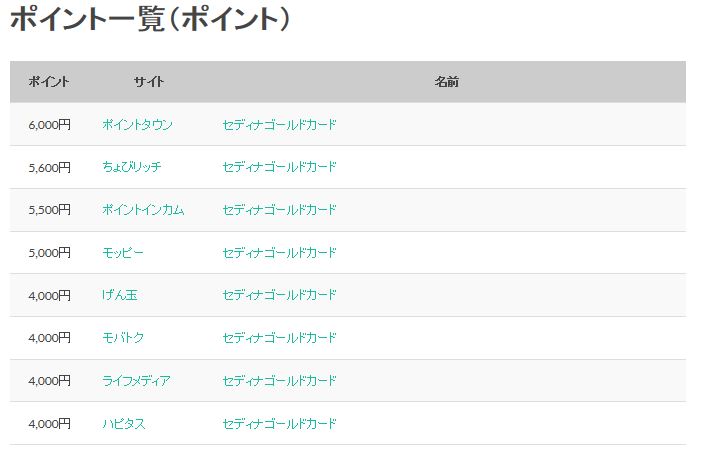
Task: Open the ポイントインカム site link
Action: coord(143,210)
